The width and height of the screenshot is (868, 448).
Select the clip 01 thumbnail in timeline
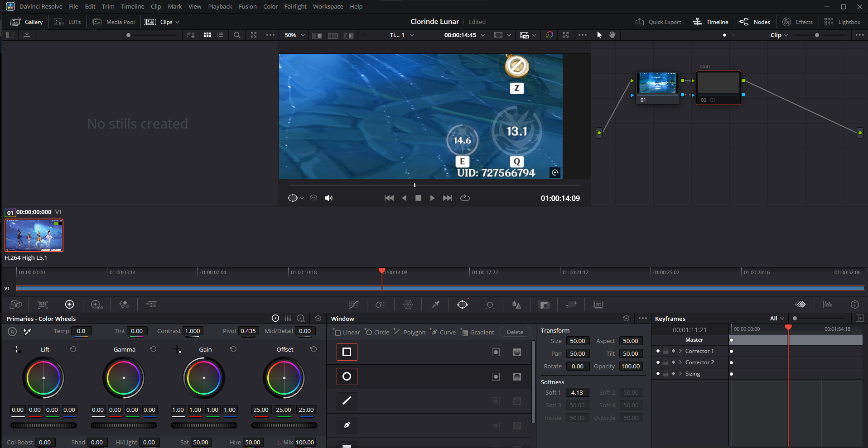coord(34,235)
